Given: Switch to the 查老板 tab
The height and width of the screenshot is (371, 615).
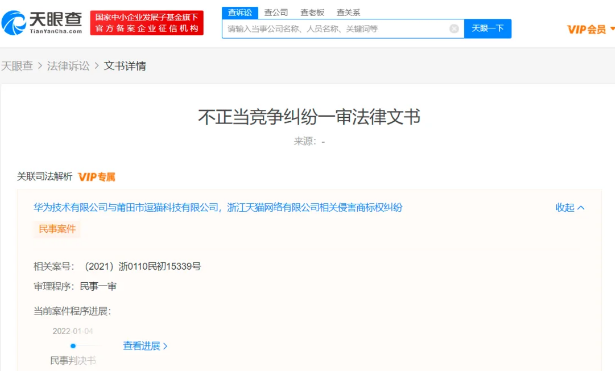Looking at the screenshot, I should (x=312, y=13).
